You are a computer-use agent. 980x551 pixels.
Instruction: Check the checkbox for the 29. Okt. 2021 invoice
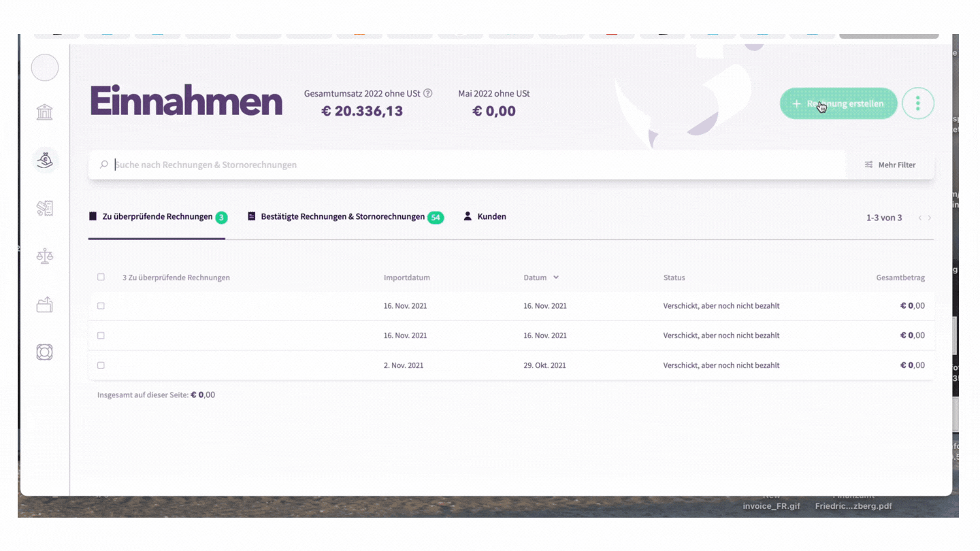[101, 365]
